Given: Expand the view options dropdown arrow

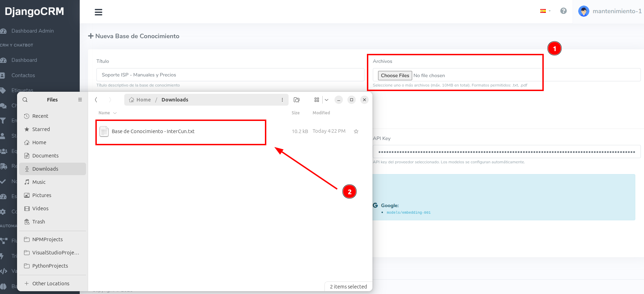Looking at the screenshot, I should (327, 100).
